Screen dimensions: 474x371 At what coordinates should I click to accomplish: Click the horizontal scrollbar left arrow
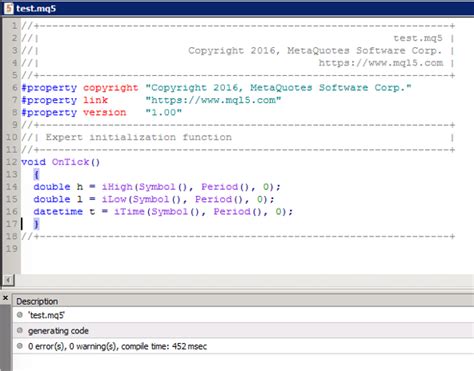8,280
